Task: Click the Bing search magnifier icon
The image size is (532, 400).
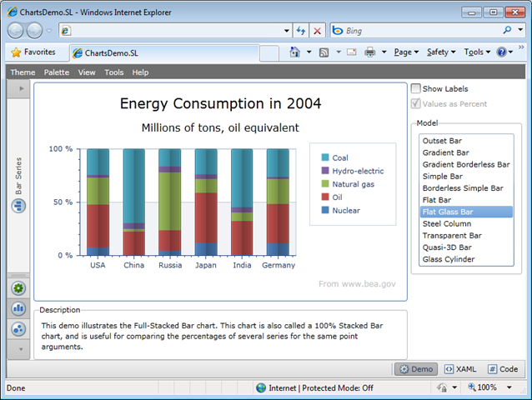Action: point(507,30)
